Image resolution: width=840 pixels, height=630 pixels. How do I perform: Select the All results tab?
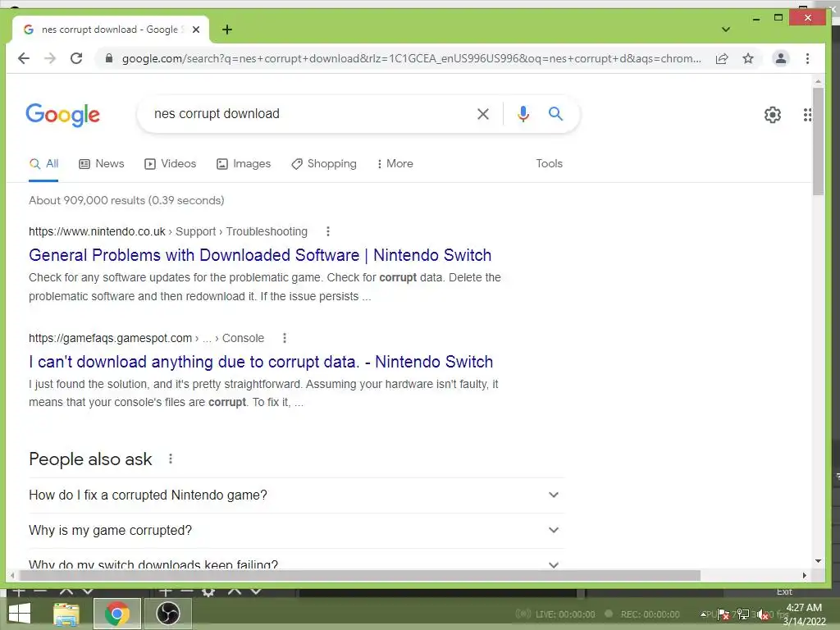tap(44, 164)
